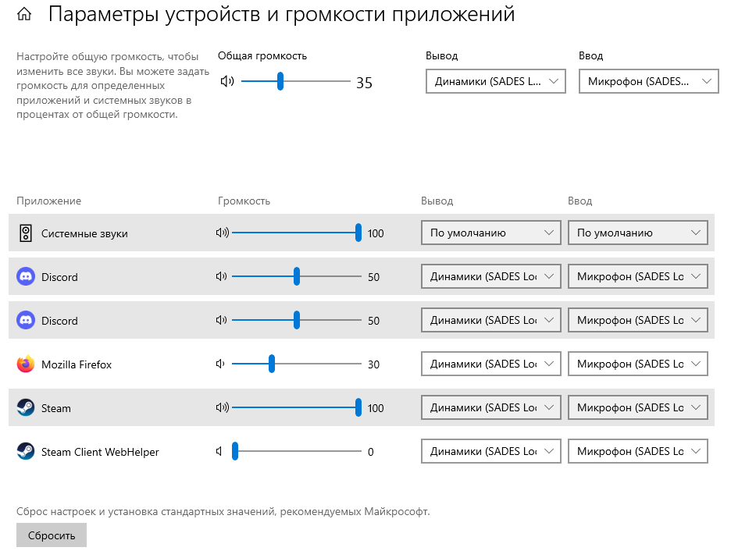The width and height of the screenshot is (756, 558).
Task: Open first Discord output device dropdown
Action: coord(490,276)
